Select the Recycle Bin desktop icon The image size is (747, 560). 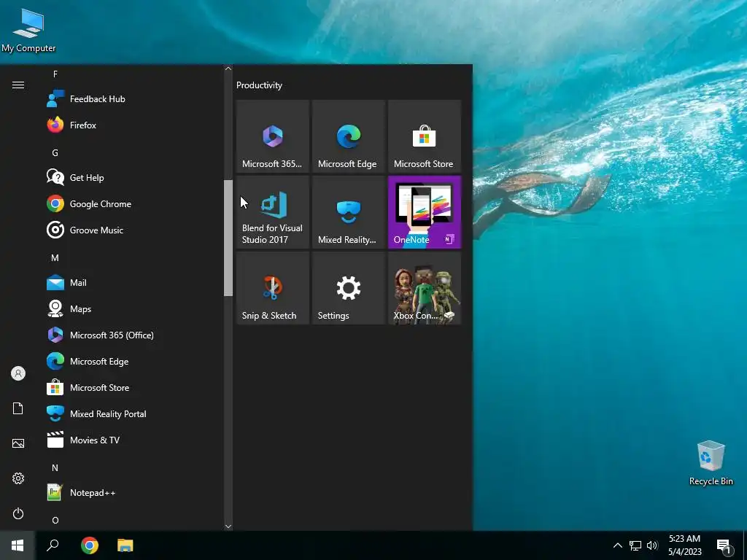711,463
